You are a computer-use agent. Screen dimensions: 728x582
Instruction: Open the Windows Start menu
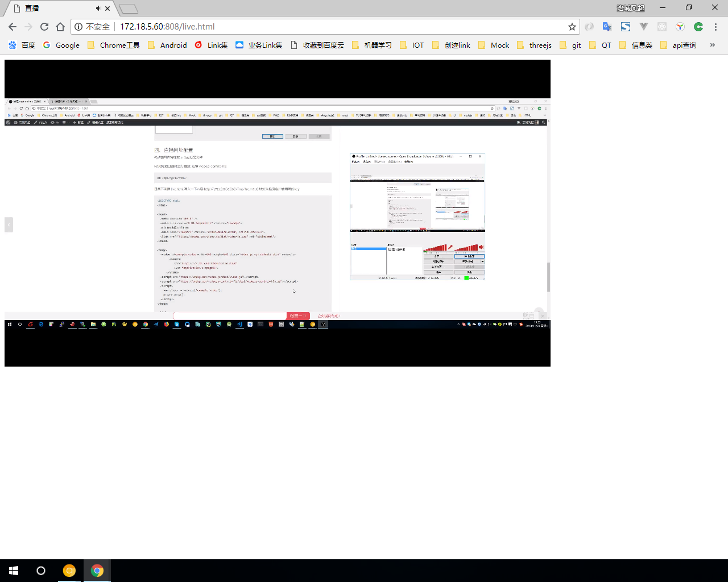(x=14, y=571)
